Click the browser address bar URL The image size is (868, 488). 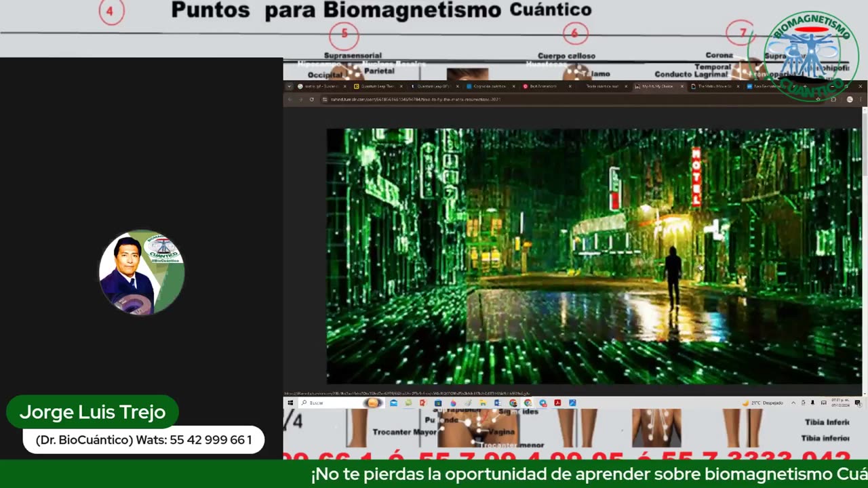pos(415,99)
